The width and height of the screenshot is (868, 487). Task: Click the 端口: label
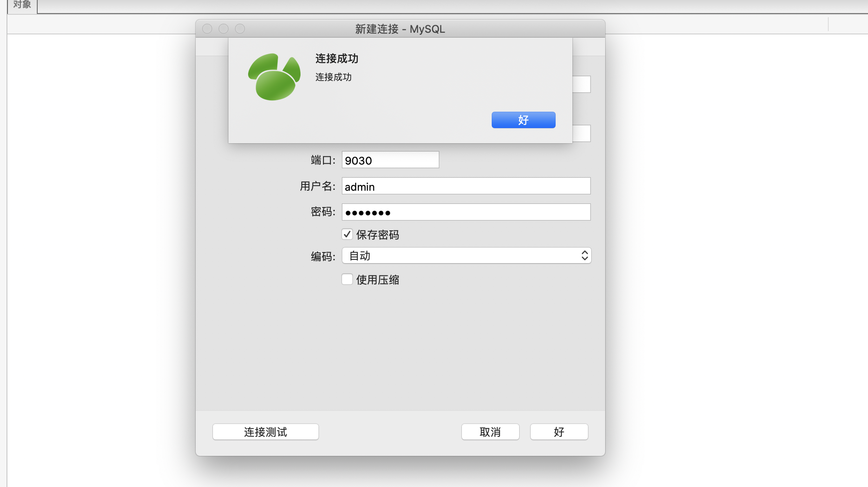tap(323, 160)
